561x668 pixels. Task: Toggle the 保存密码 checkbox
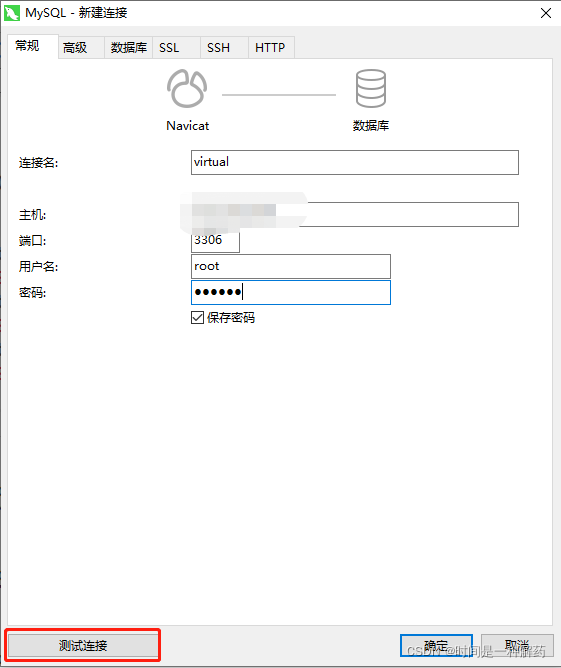197,317
